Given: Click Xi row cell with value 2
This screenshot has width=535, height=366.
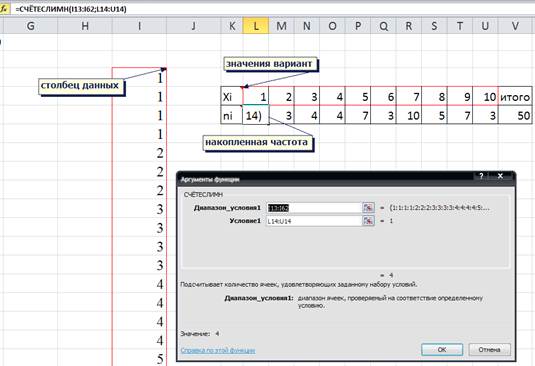Looking at the screenshot, I should [281, 97].
